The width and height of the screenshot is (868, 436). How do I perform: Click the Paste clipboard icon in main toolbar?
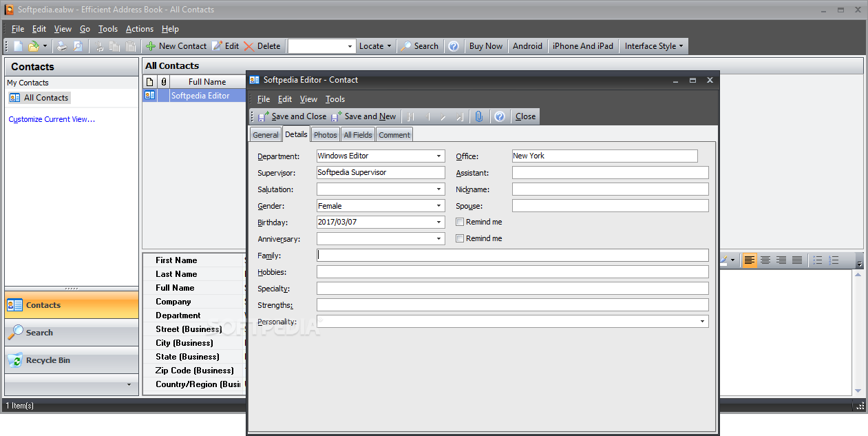[129, 46]
